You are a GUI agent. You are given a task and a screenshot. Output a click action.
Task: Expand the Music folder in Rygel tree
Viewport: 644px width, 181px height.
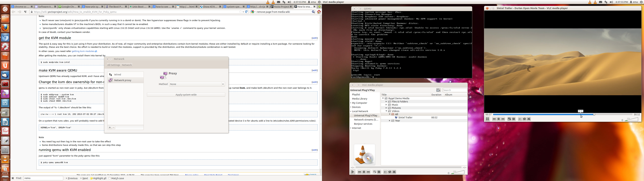click(386, 105)
